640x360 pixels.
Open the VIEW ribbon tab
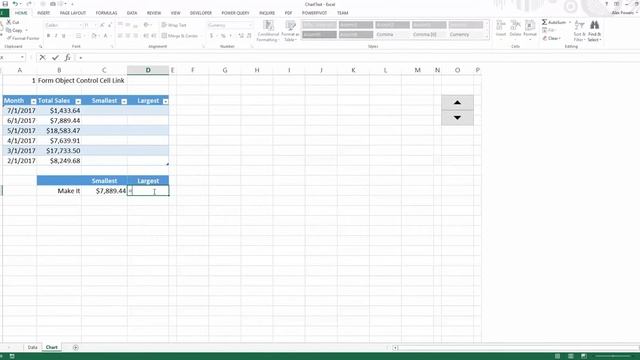(x=176, y=13)
